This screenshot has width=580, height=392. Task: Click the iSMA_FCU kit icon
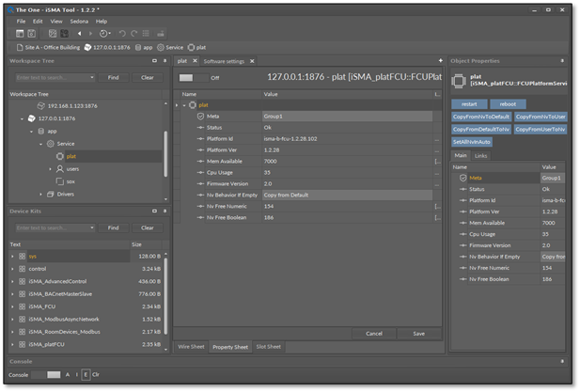coord(22,306)
